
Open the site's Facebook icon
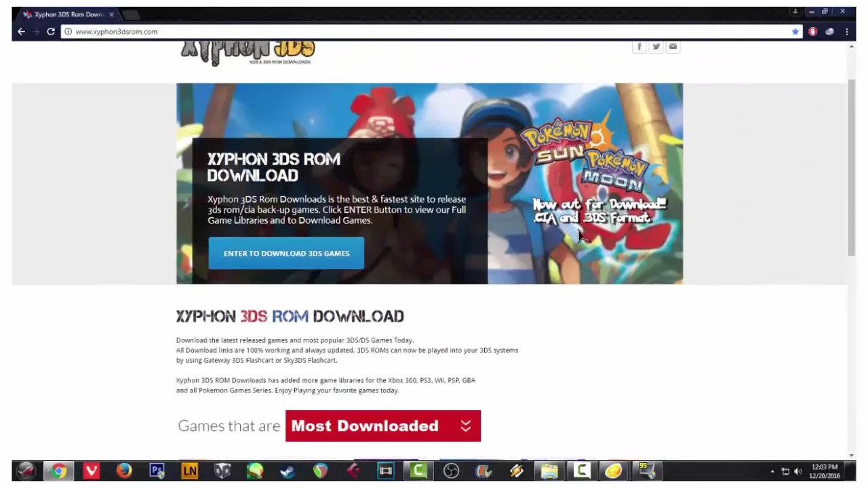click(639, 47)
